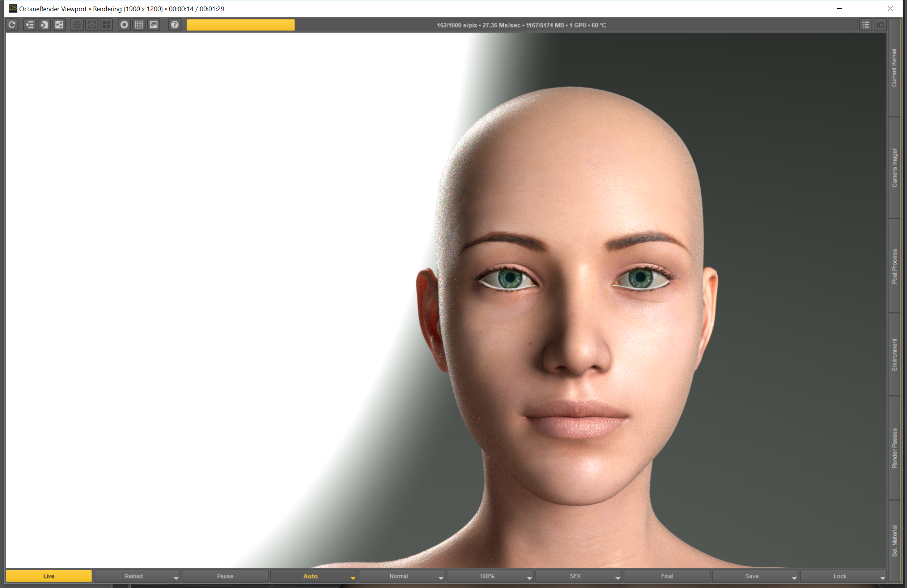Screen dimensions: 907x588
Task: Click the picture image icon
Action: [x=154, y=25]
